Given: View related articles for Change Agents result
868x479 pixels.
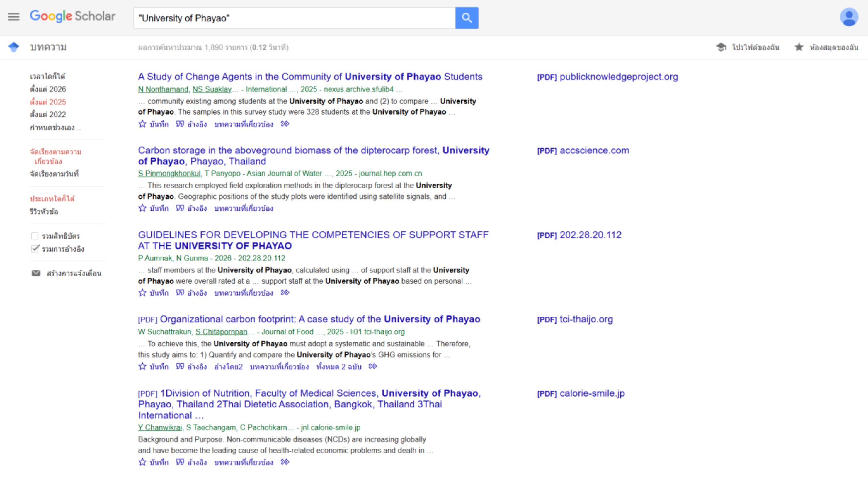Looking at the screenshot, I should (244, 124).
